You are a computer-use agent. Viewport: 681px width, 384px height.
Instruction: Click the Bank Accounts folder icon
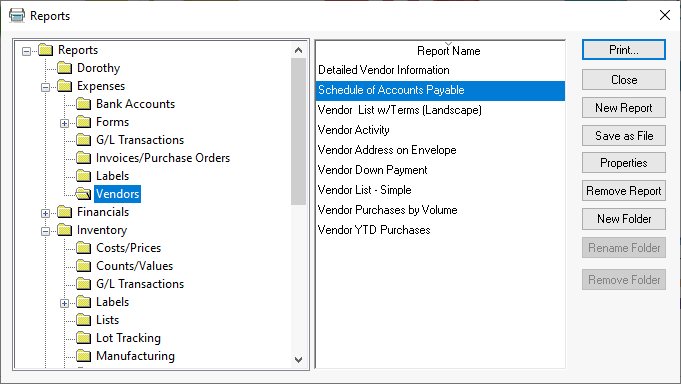point(83,104)
